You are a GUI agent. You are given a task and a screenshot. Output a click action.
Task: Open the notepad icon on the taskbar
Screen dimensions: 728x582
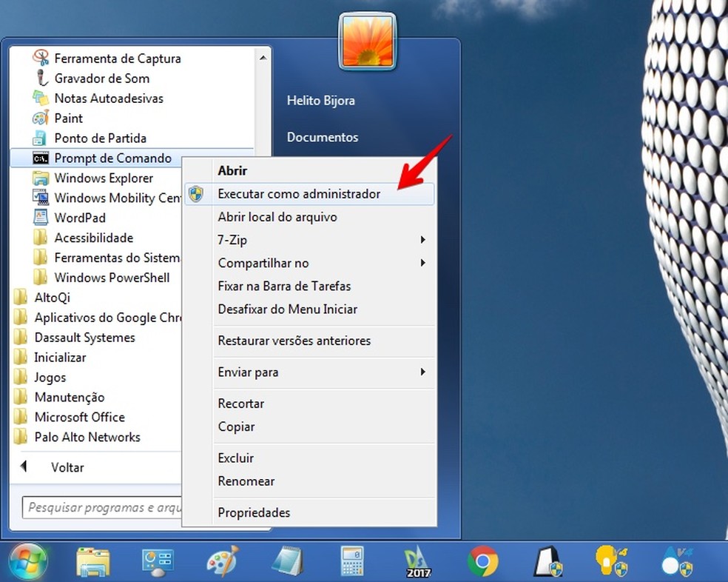click(286, 562)
